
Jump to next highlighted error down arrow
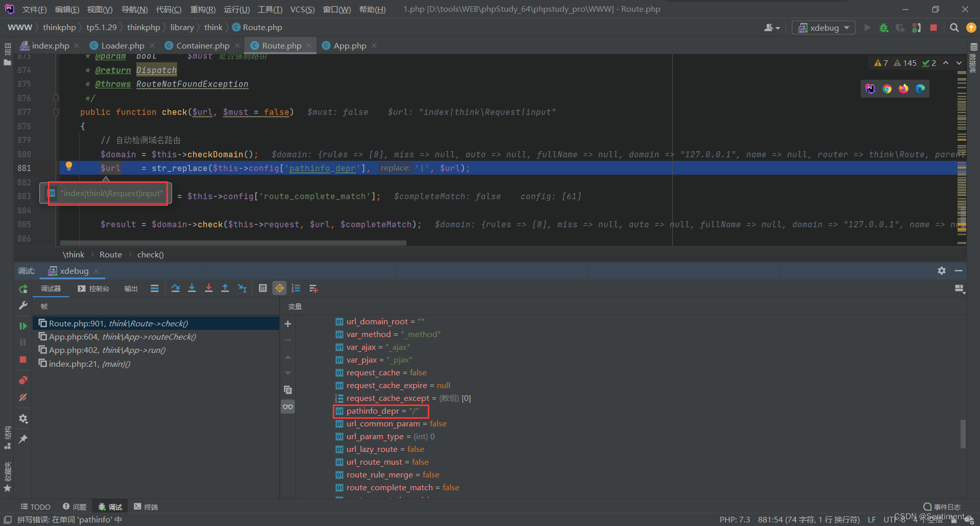point(959,63)
